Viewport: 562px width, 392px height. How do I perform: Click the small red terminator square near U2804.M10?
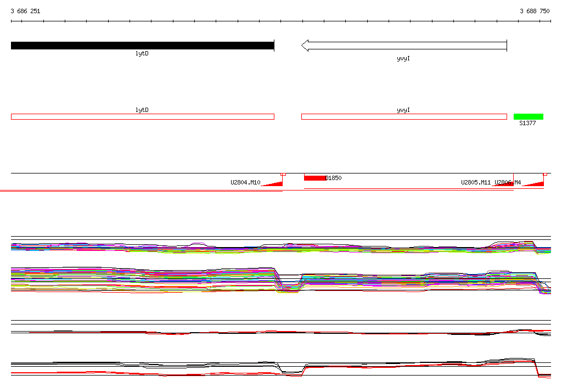coord(283,174)
